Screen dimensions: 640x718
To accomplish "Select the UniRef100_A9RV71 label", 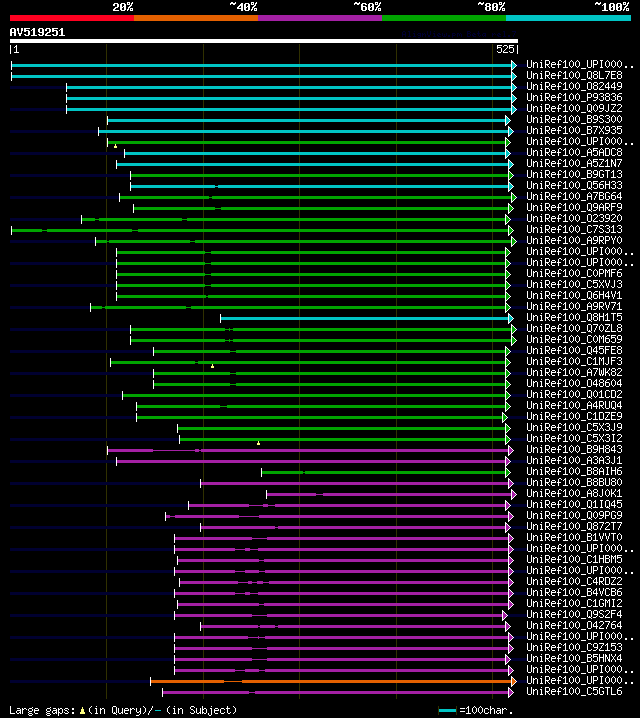I will (574, 306).
